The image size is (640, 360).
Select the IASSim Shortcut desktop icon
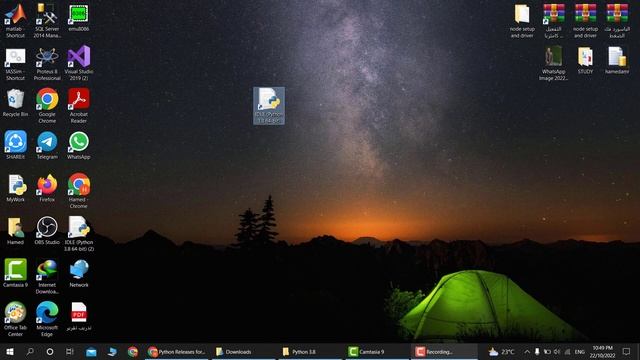(16, 64)
